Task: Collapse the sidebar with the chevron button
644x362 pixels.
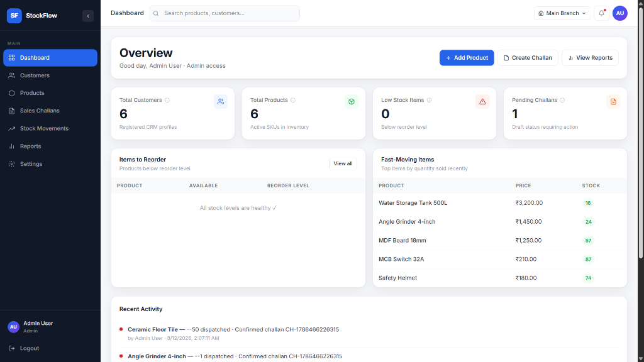Action: pyautogui.click(x=88, y=16)
